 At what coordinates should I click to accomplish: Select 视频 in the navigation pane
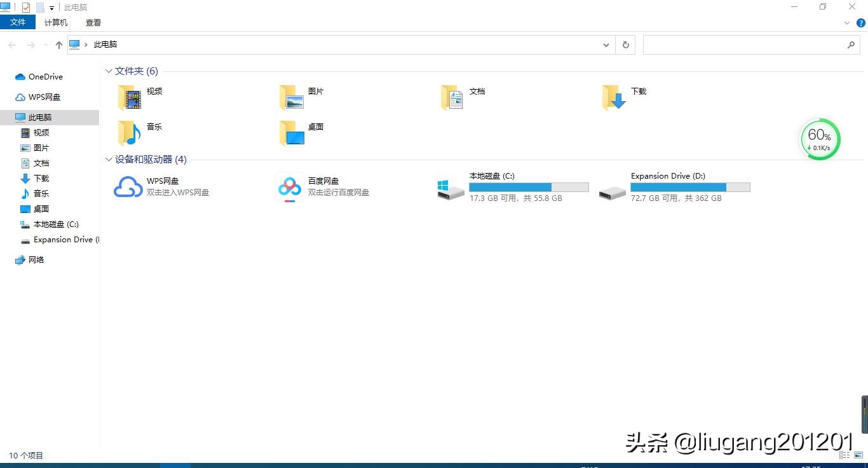pos(35,133)
